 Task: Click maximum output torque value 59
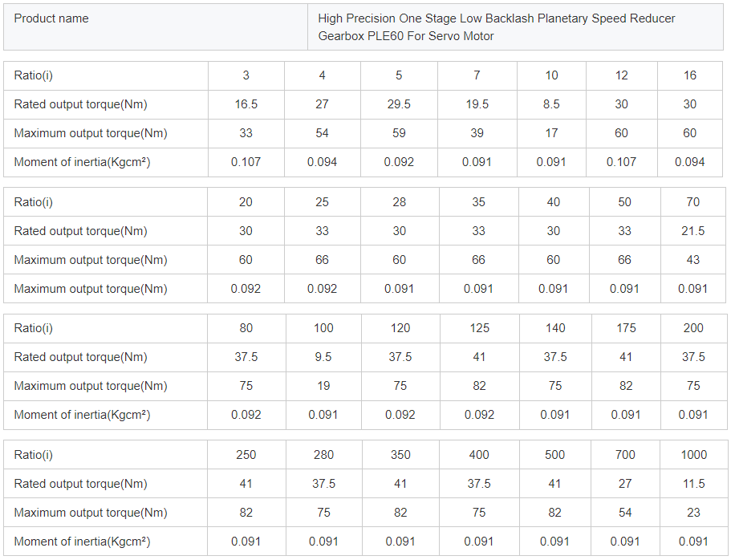tap(399, 133)
